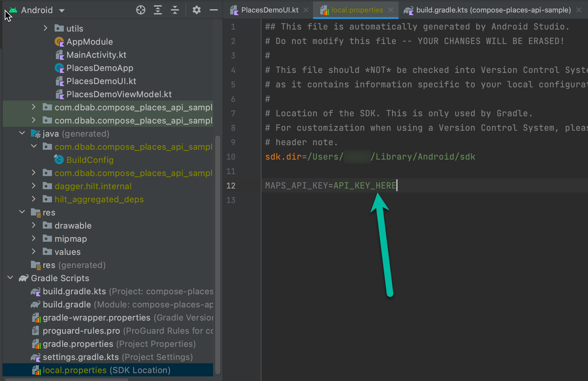Open the Android project view dropdown
Viewport: 588px width, 381px height.
coord(62,10)
